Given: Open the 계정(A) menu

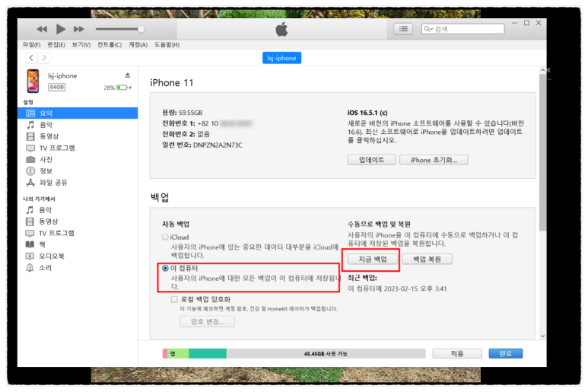Looking at the screenshot, I should [138, 45].
